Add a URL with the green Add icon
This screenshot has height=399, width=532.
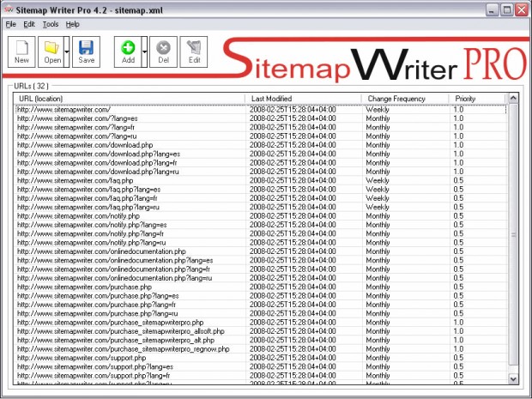[x=128, y=51]
